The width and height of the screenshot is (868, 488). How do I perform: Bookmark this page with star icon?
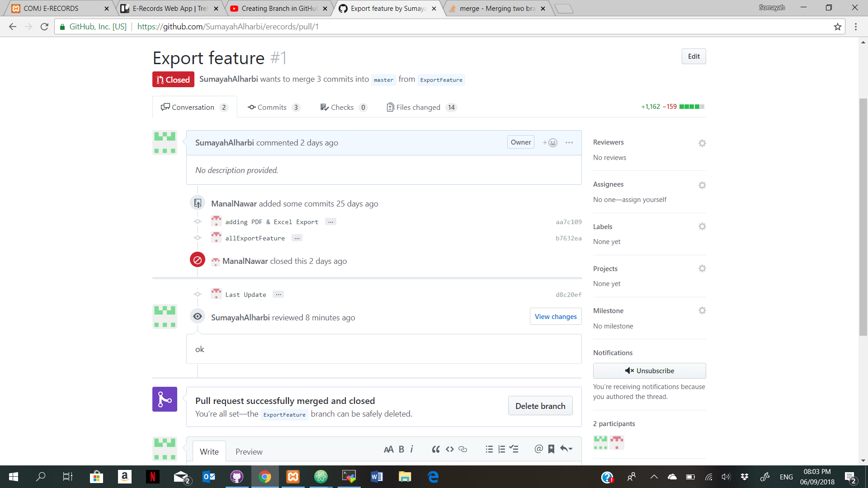point(837,27)
